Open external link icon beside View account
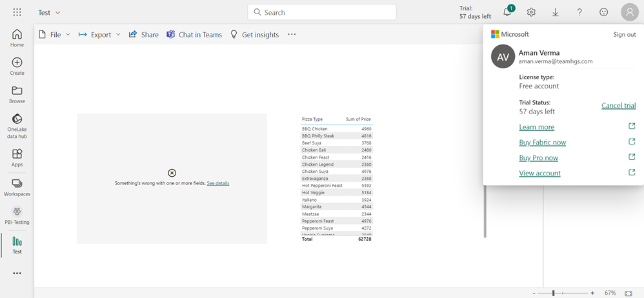Screen dimensions: 644x298 point(632,172)
